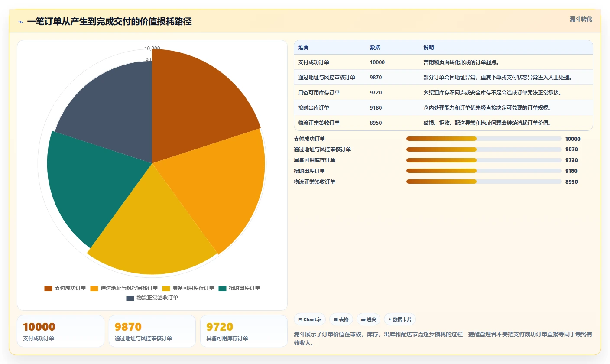Click the 10,000 axis tick label
Viewport: 610px width, 364px height.
pyautogui.click(x=152, y=49)
